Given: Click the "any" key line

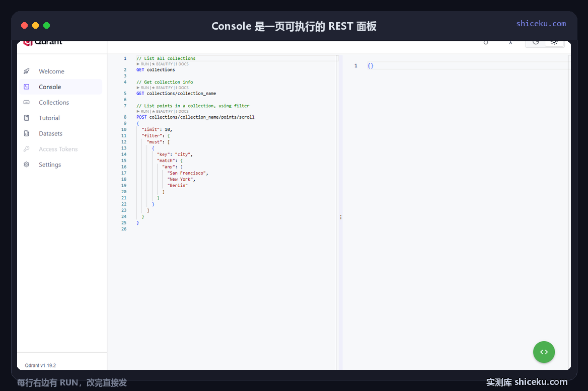Looking at the screenshot, I should [173, 167].
